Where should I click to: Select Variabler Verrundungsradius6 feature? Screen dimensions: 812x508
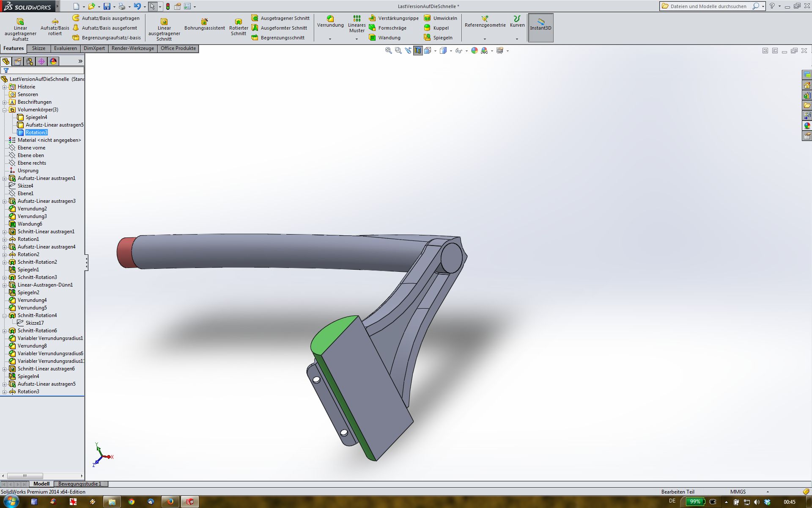pos(46,353)
